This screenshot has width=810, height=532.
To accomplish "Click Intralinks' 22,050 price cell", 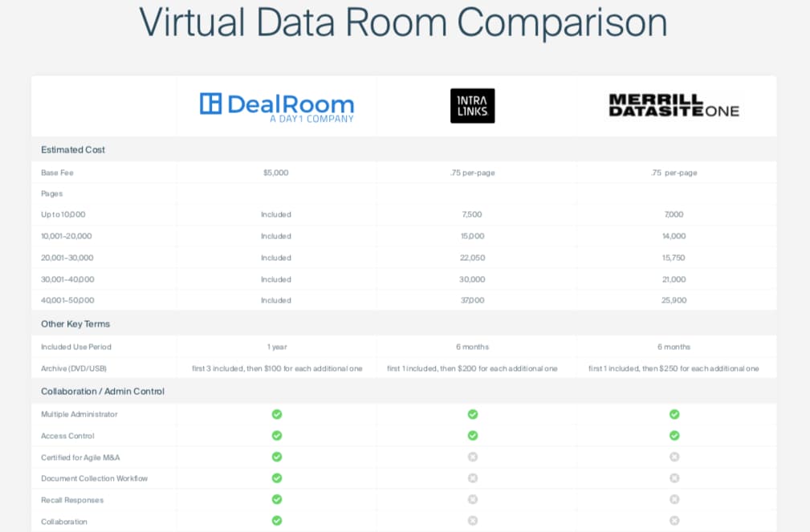I will [472, 258].
